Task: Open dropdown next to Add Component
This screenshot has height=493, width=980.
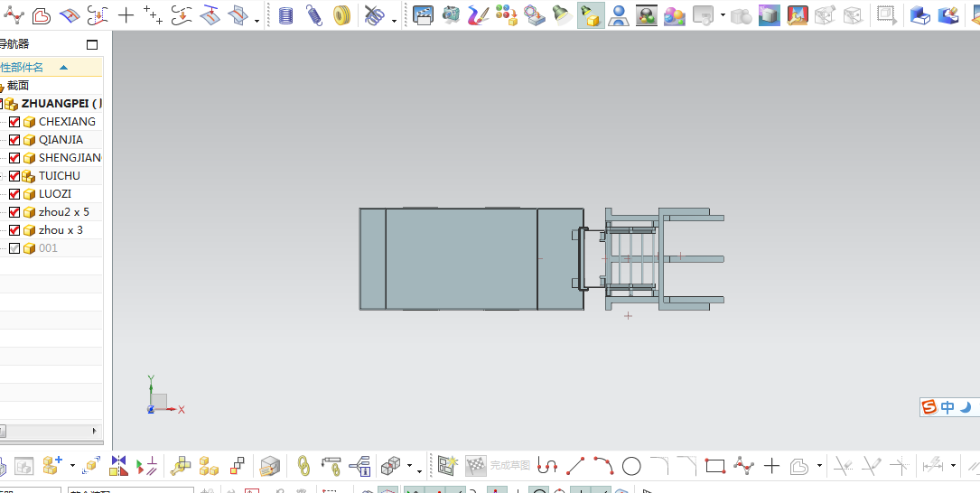Action: [72, 466]
